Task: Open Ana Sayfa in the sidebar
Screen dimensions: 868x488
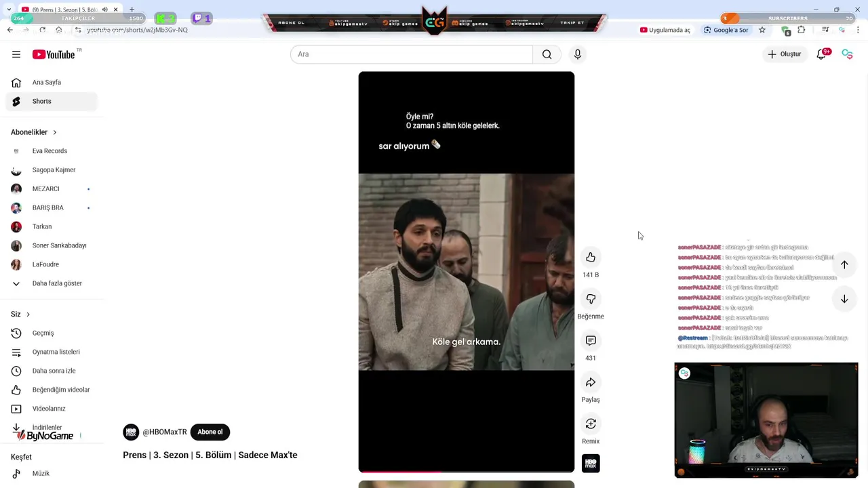Action: pyautogui.click(x=52, y=83)
